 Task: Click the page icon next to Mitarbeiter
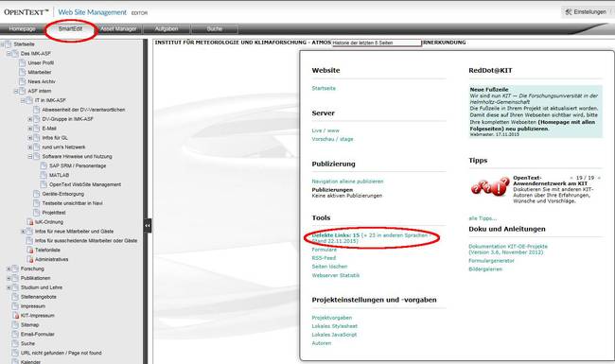click(x=23, y=72)
